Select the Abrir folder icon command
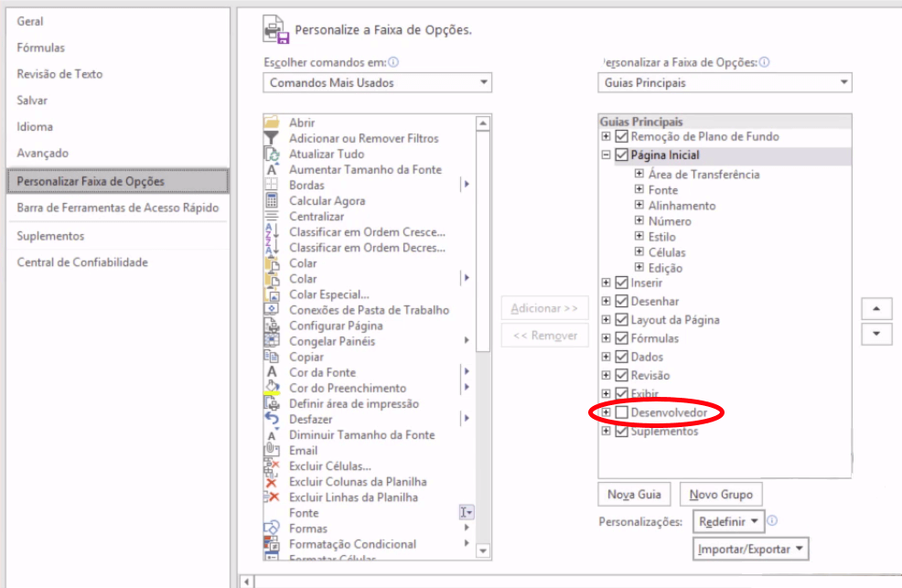 tap(272, 123)
